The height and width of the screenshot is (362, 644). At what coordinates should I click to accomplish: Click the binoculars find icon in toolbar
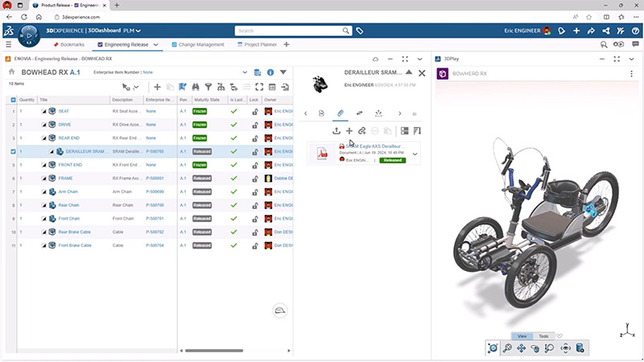click(196, 87)
